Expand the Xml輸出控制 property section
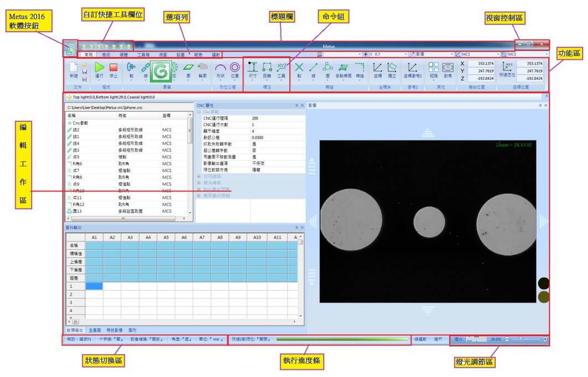This screenshot has height=377, width=588. (199, 189)
